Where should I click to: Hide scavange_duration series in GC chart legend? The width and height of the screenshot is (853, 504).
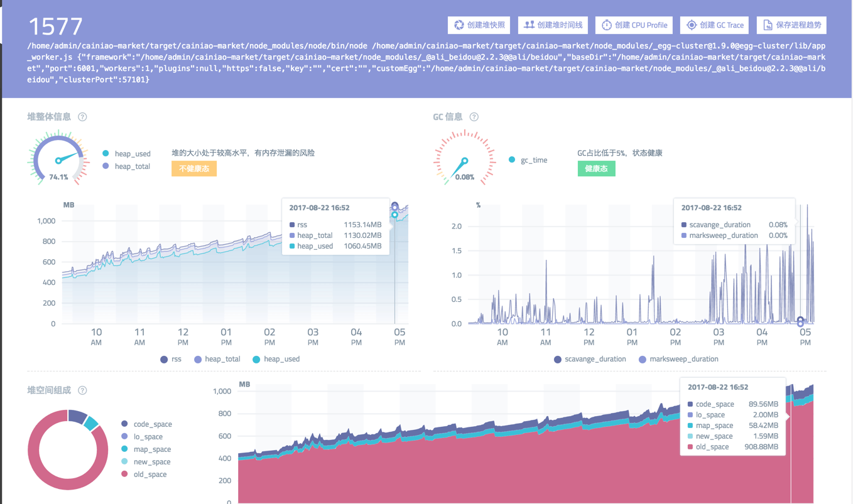pyautogui.click(x=590, y=359)
